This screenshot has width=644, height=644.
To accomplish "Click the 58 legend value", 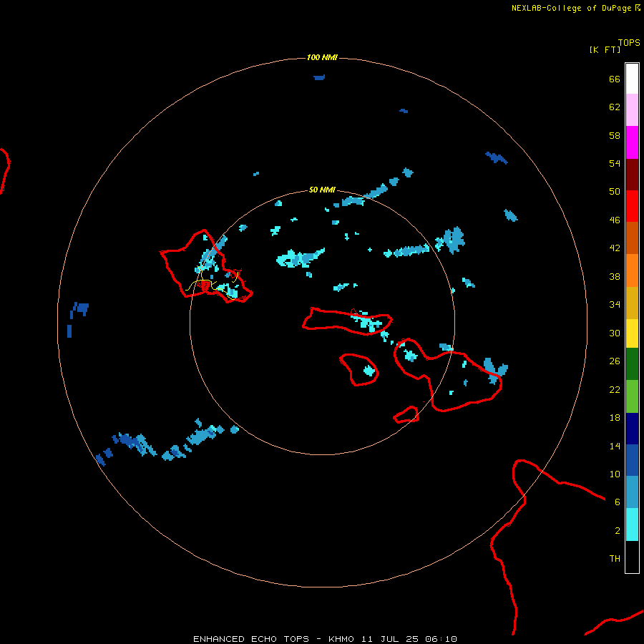I will click(615, 135).
